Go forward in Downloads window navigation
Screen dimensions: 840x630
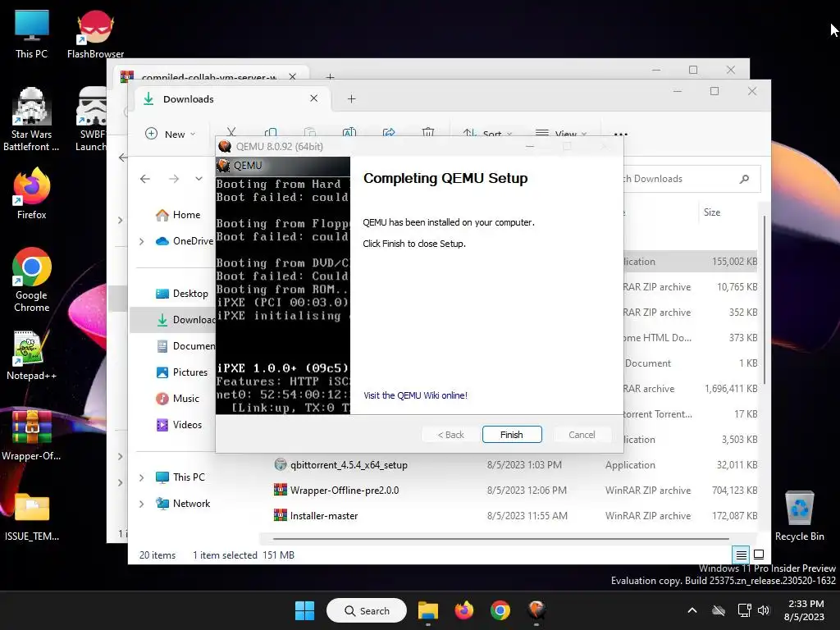[x=174, y=179]
